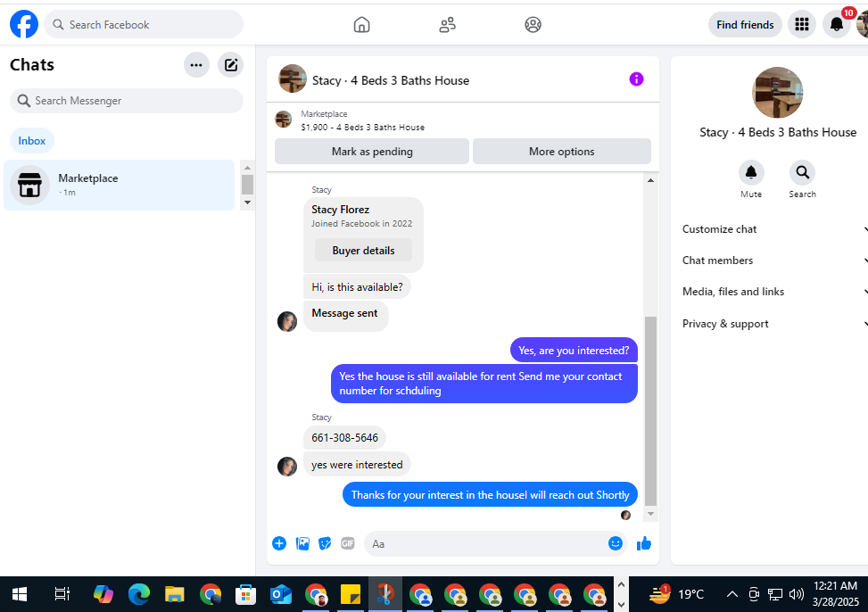Click the 'Thanks for your interest' message bubble
Screen dimensions: 868x612
490,494
